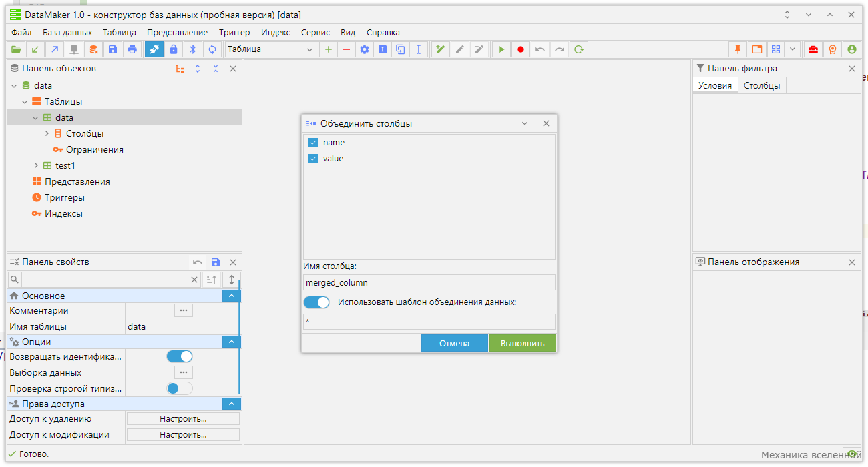The height and width of the screenshot is (467, 868).
Task: Click the green 'Выполнить' button
Action: (x=522, y=343)
